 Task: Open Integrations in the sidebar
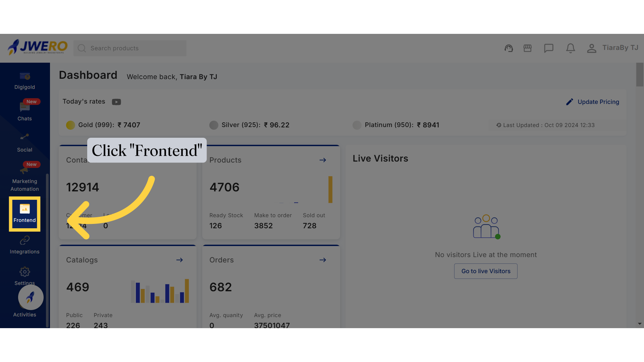pos(24,245)
